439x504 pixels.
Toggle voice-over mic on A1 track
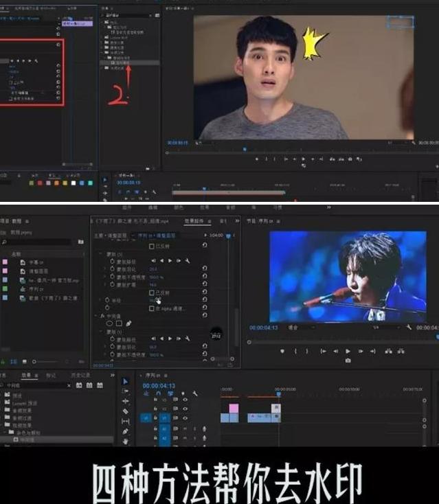point(204,428)
